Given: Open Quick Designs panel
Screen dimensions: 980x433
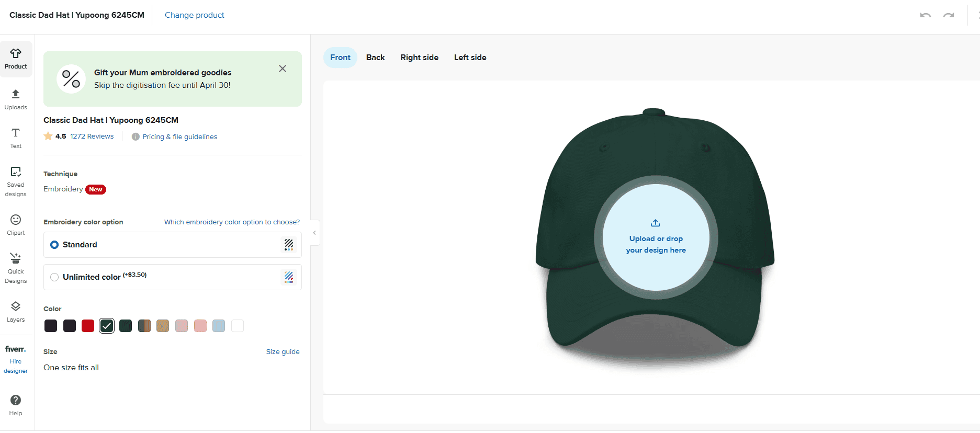Looking at the screenshot, I should (x=16, y=268).
